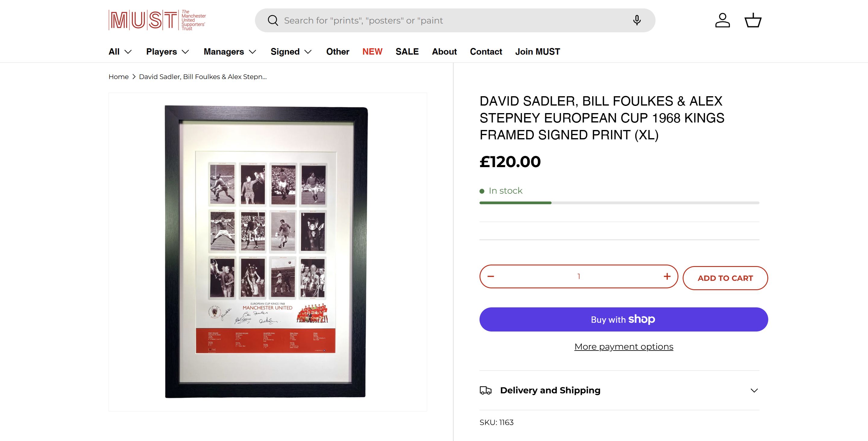868x441 pixels.
Task: Increase quantity with the plus icon
Action: point(667,277)
